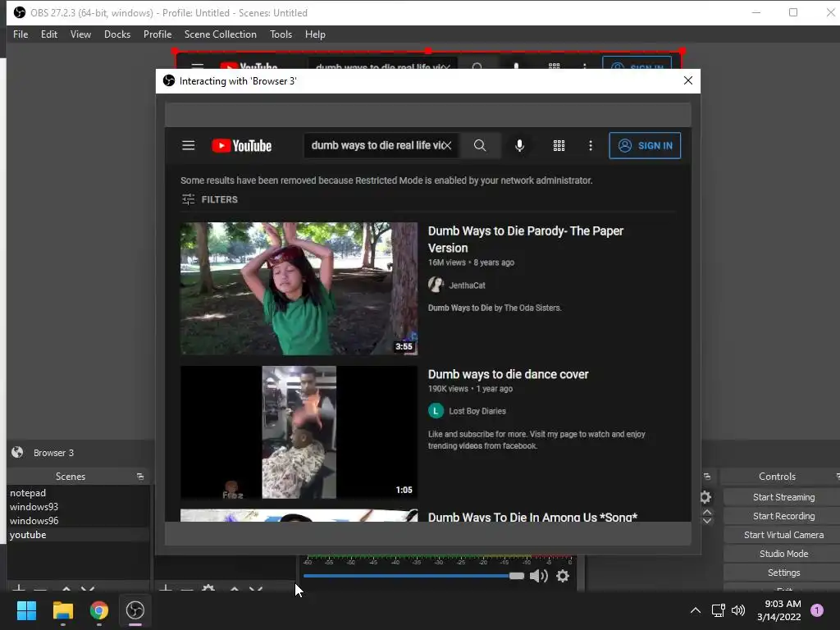Open the Windows Start menu

pos(27,610)
